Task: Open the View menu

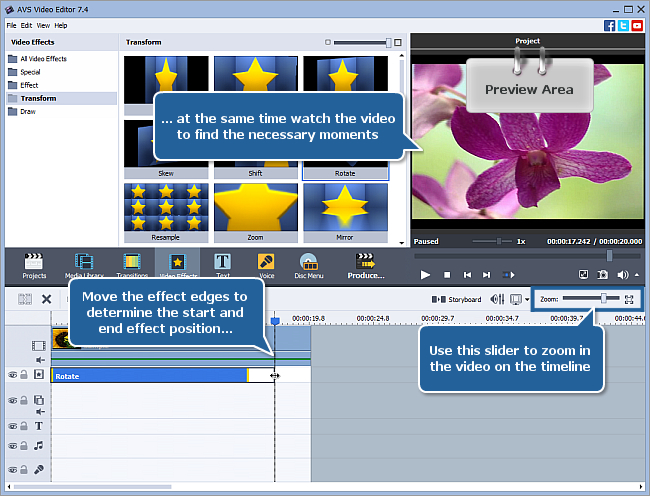Action: point(43,26)
